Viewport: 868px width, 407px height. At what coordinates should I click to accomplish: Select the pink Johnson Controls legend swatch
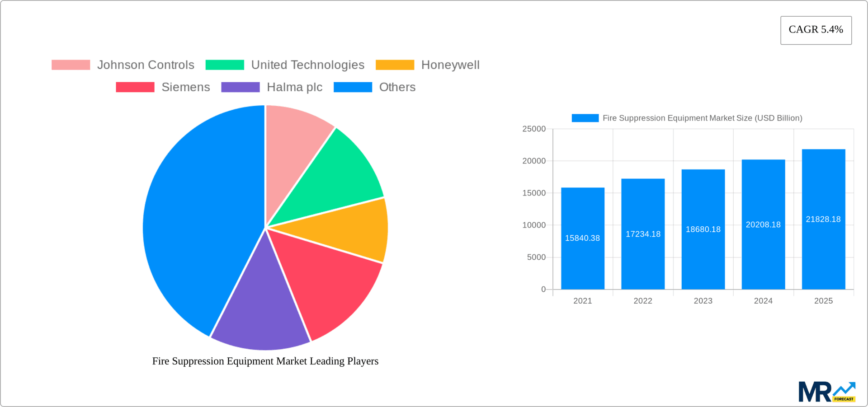71,65
